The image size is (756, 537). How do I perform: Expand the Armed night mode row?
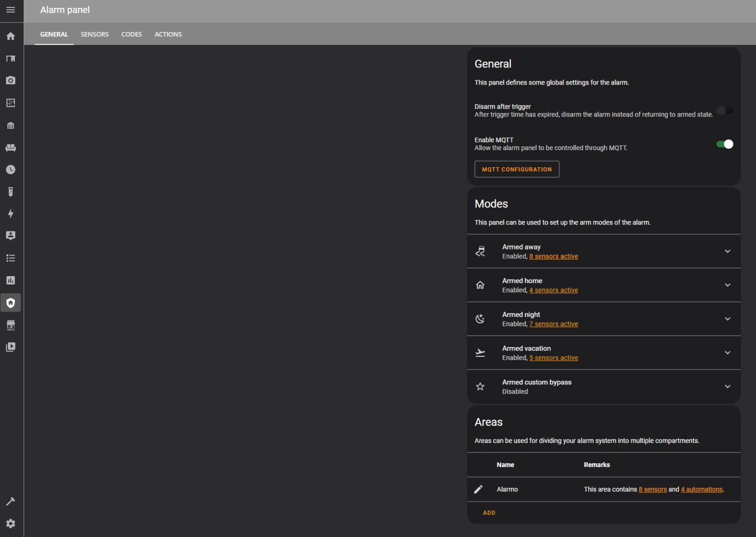[x=727, y=319]
